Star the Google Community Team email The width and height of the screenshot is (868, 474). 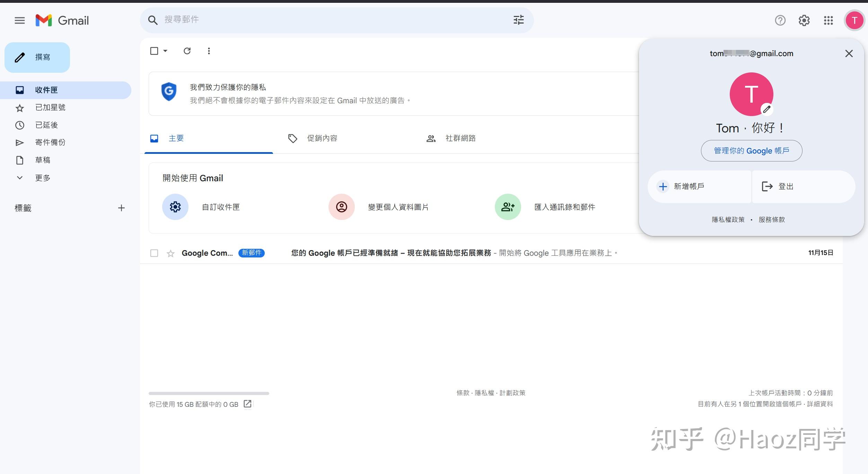click(170, 254)
